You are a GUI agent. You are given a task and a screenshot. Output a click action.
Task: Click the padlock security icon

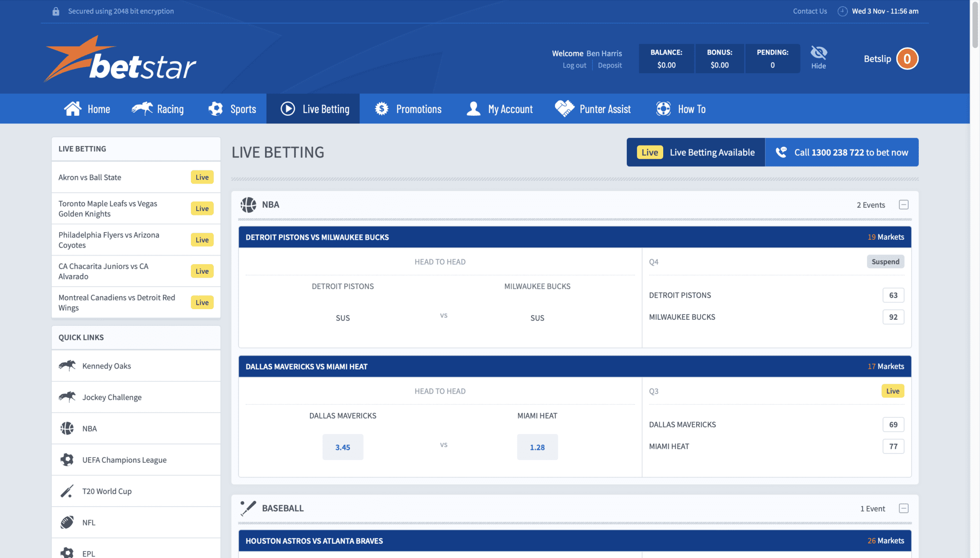tap(56, 11)
